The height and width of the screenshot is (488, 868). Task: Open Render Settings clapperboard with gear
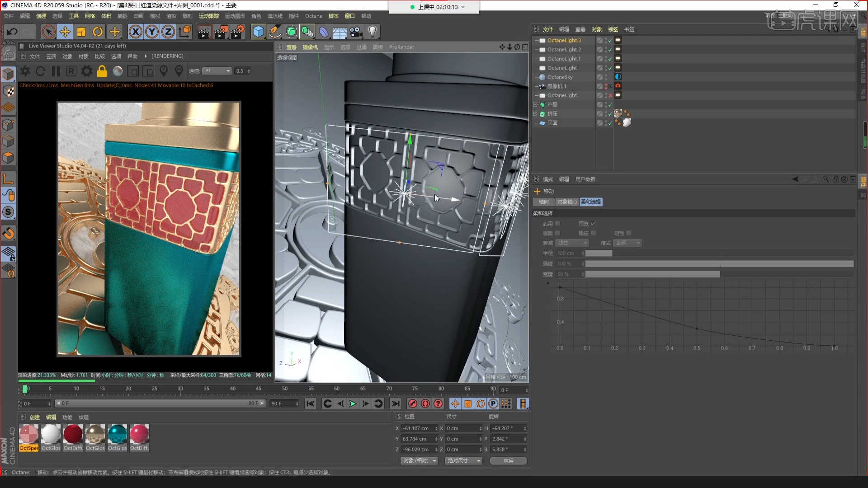coord(238,32)
